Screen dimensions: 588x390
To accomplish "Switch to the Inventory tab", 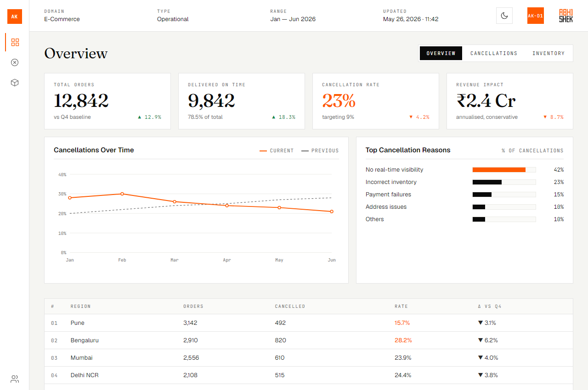I will click(548, 53).
